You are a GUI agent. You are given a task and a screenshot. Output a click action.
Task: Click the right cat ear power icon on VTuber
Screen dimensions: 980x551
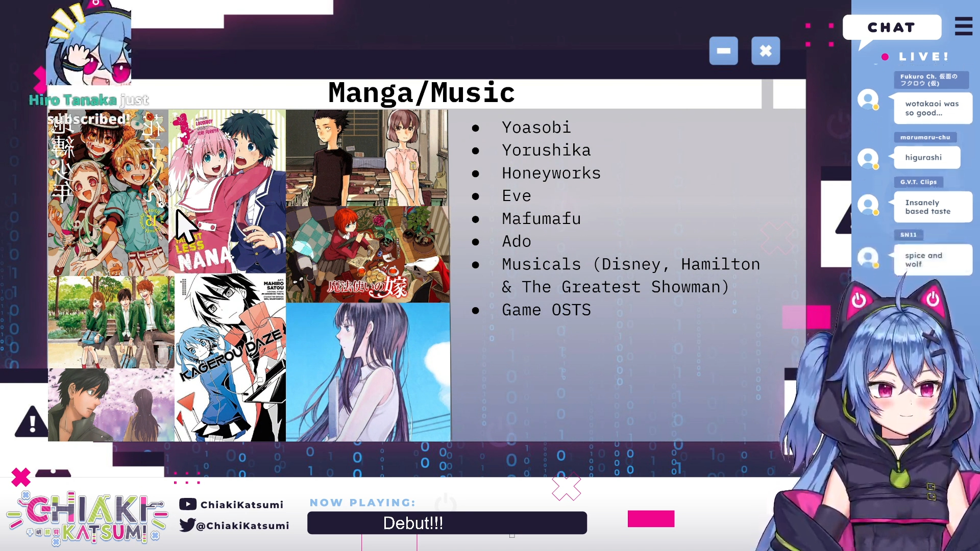point(933,298)
